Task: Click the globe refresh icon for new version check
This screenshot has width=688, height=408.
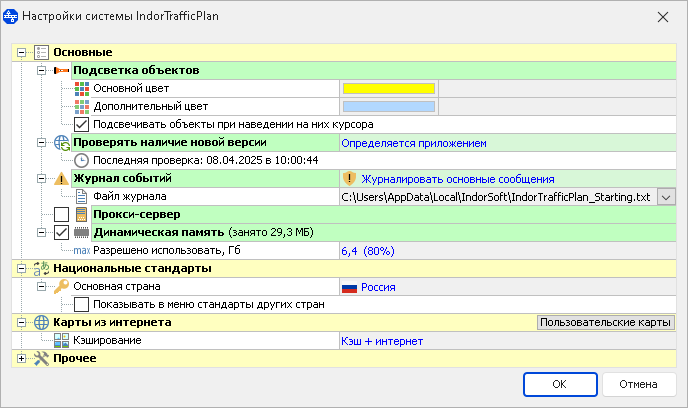Action: (x=62, y=143)
